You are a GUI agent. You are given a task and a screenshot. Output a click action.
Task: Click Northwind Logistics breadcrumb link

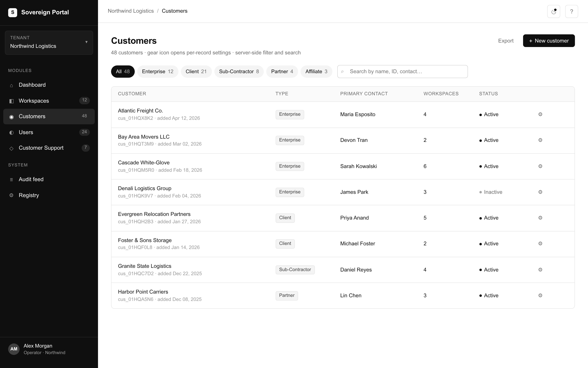pyautogui.click(x=131, y=11)
